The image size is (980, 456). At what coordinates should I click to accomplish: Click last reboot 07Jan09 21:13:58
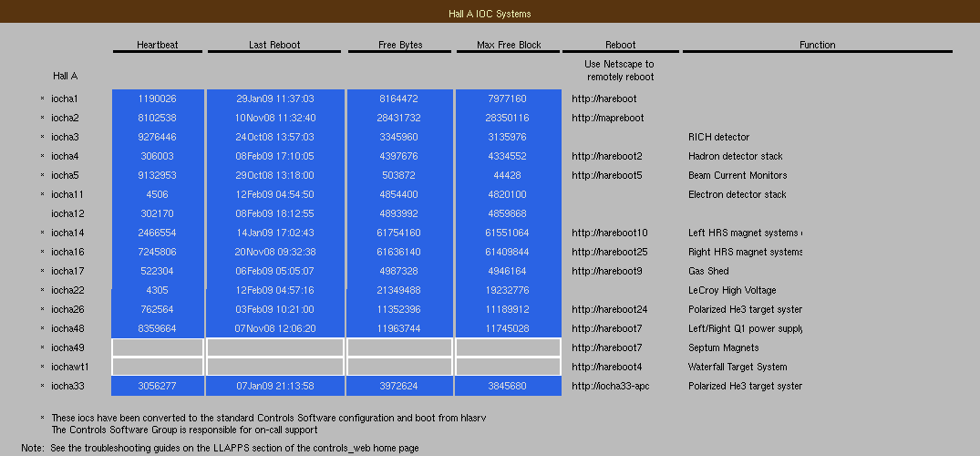(x=275, y=386)
